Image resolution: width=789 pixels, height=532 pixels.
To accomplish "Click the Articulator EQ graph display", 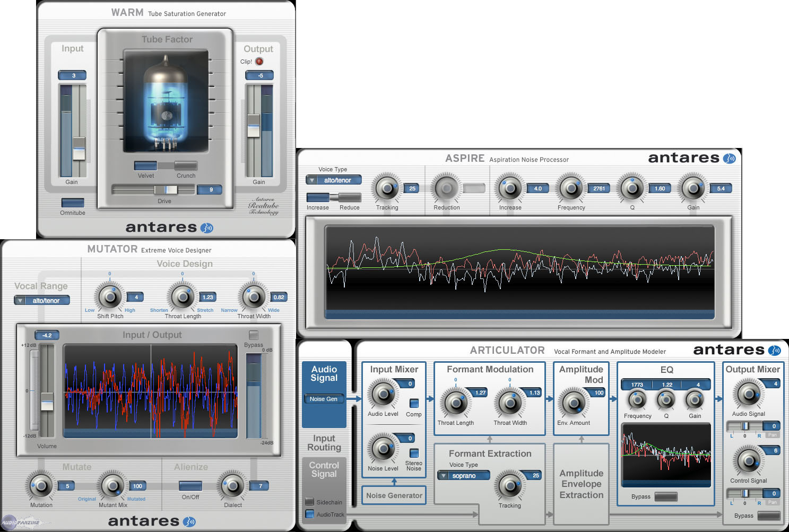I will point(666,455).
